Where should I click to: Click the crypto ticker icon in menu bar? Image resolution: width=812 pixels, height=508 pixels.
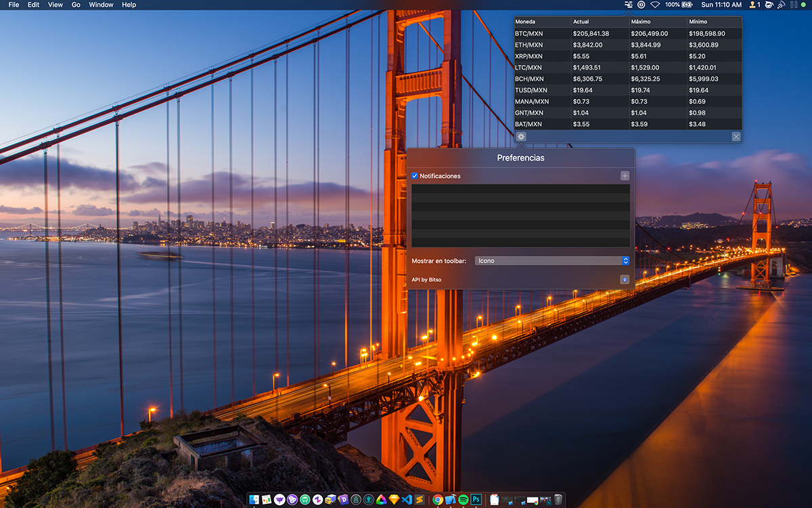629,5
